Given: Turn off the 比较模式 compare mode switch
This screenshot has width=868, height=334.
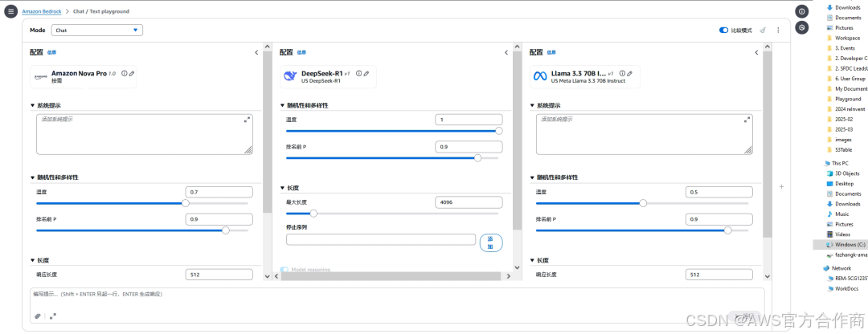Looking at the screenshot, I should pos(723,31).
